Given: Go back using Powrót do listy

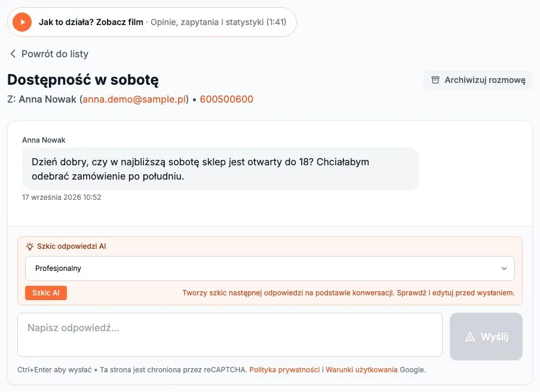Looking at the screenshot, I should 49,54.
